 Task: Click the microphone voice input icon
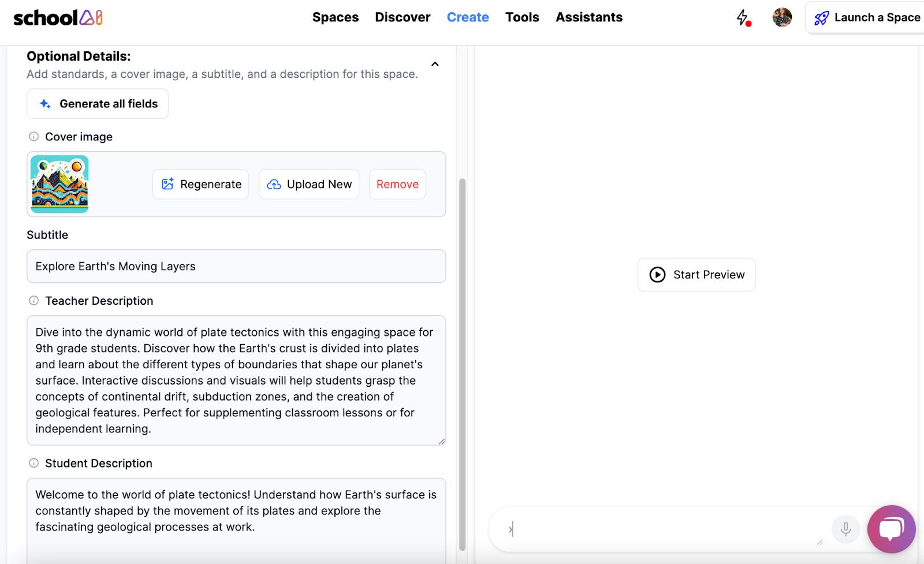(x=845, y=529)
